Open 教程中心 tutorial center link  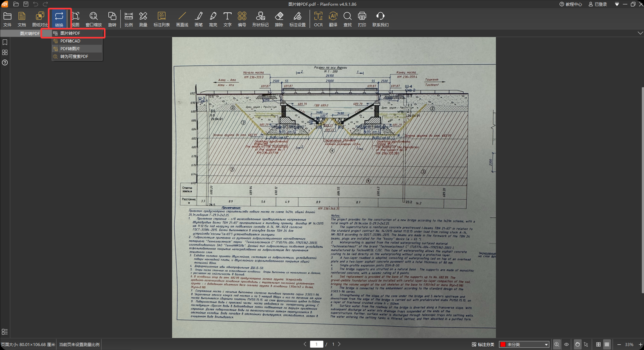click(570, 4)
